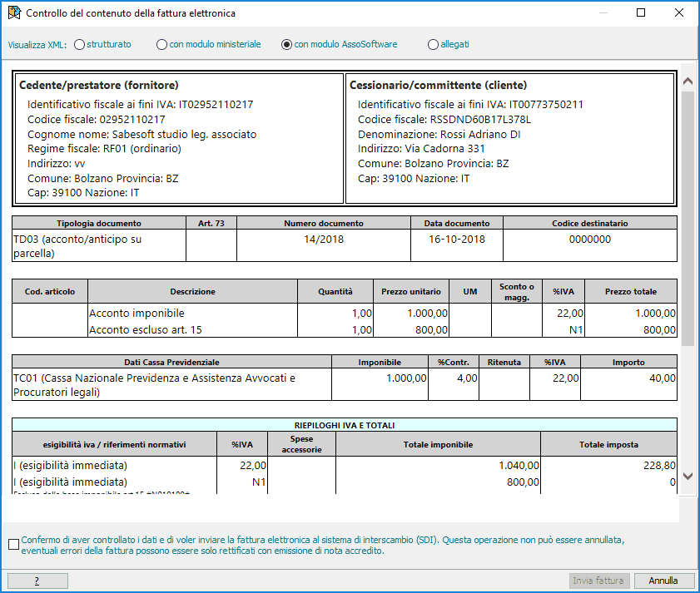Click supplier VAT ID 'IT02952110217' line
This screenshot has height=593, width=700.
click(x=140, y=105)
